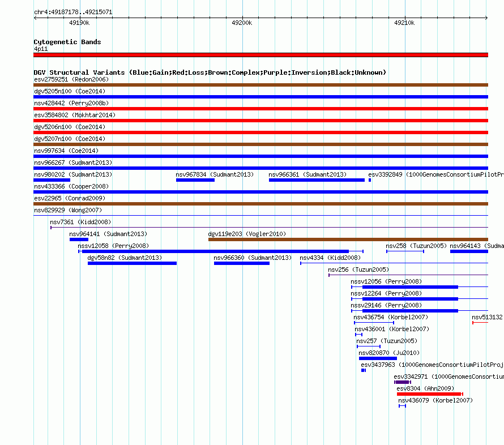
Task: Click nsv966267 (Sudmant2013) label
Action: point(73,162)
